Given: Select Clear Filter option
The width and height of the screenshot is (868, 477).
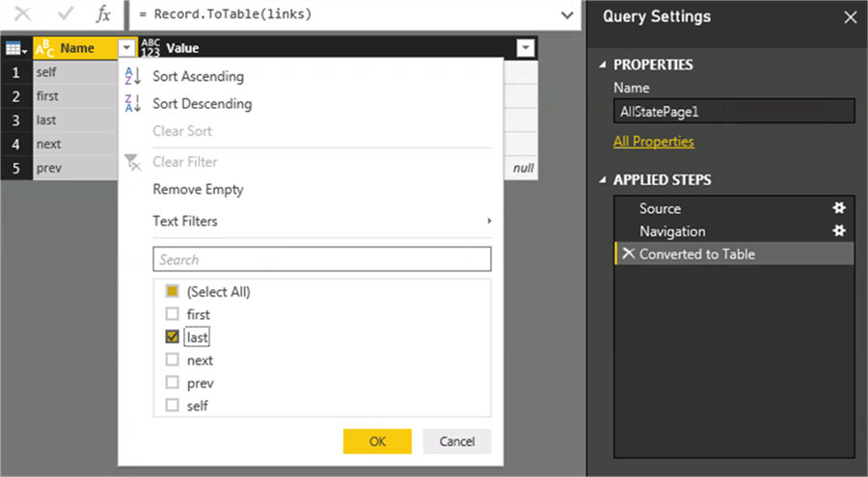Looking at the screenshot, I should point(185,162).
